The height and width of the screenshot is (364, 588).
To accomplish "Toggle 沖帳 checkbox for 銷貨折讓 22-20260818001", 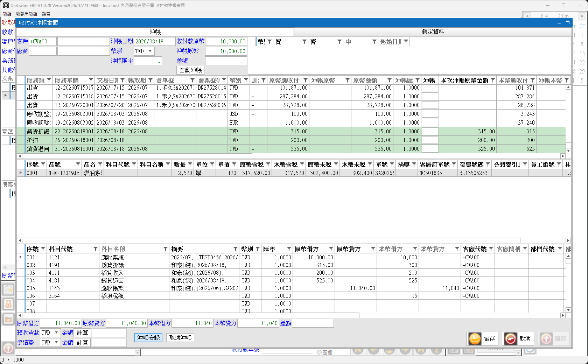I will click(430, 131).
